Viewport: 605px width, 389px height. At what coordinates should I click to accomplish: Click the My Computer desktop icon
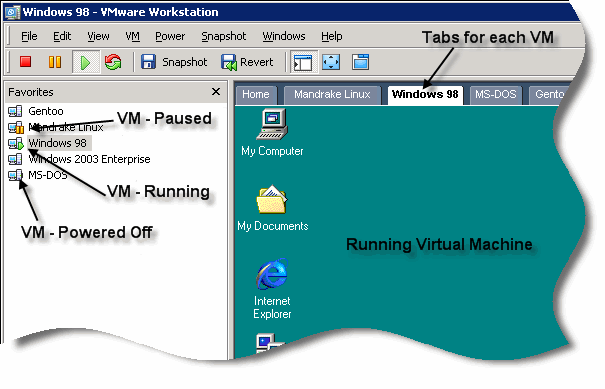(272, 124)
